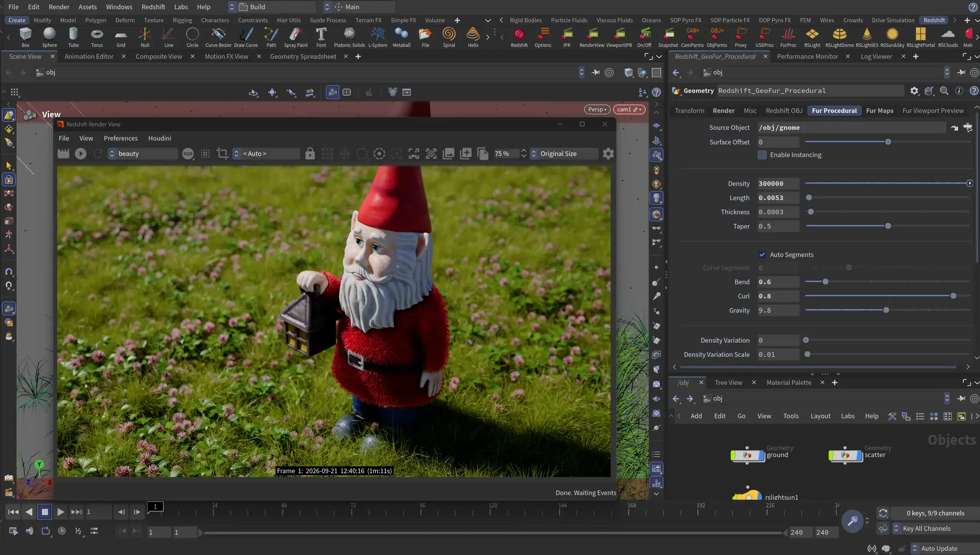Image resolution: width=980 pixels, height=555 pixels.
Task: Click the Taper slider handle
Action: click(x=888, y=226)
